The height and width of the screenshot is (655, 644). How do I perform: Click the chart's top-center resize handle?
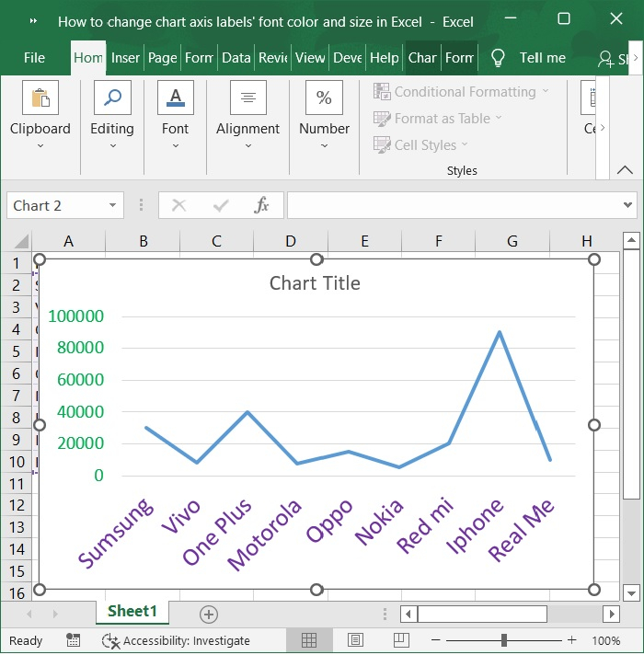316,259
